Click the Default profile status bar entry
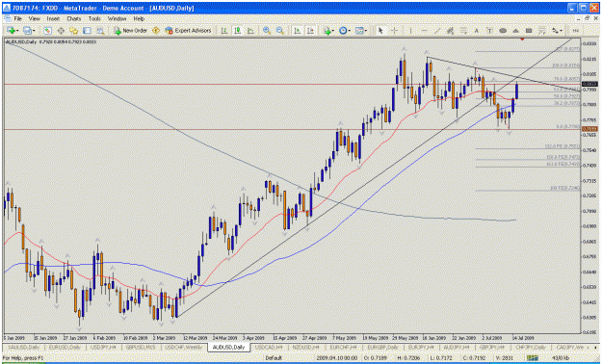602x364 pixels. (x=273, y=358)
